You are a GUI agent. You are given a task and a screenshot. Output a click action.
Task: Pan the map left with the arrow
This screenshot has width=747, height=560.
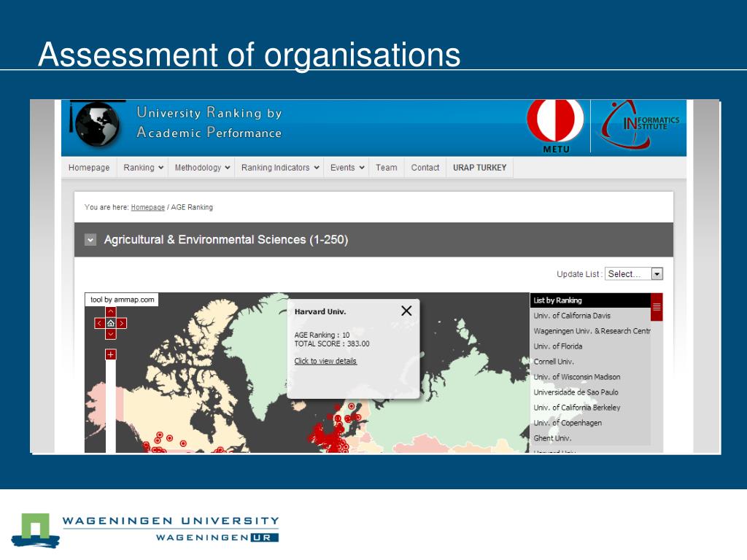click(x=99, y=323)
